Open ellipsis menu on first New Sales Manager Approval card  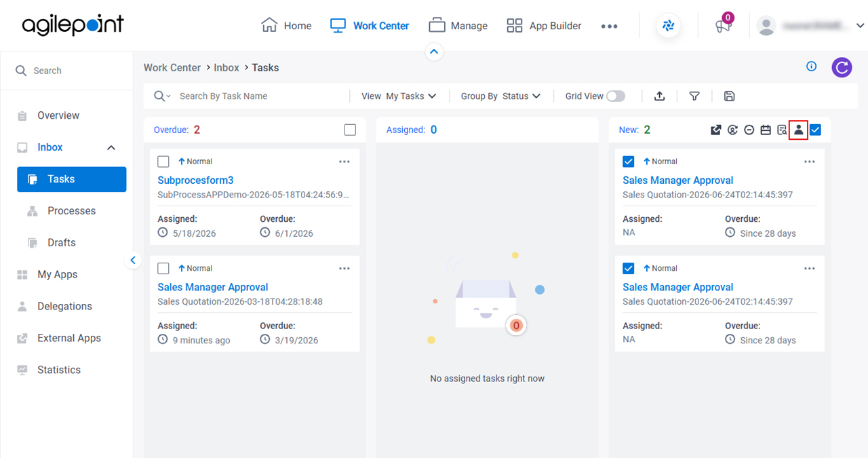tap(810, 161)
